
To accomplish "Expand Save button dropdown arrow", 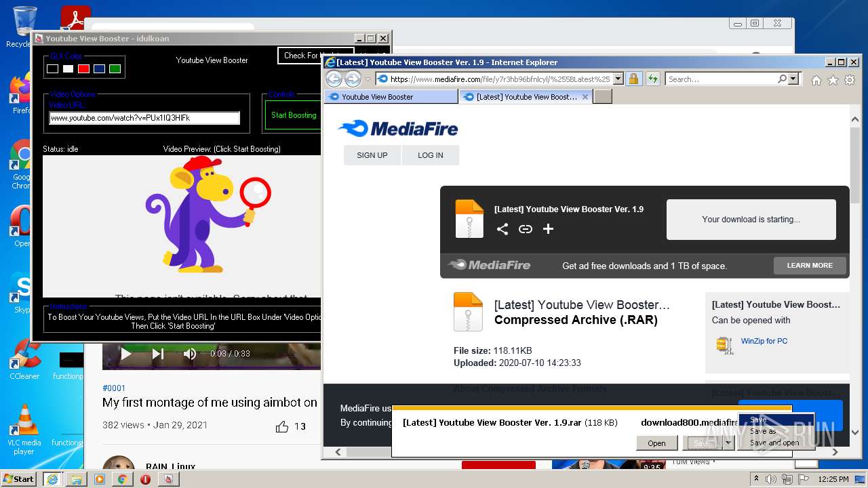I will tap(728, 443).
